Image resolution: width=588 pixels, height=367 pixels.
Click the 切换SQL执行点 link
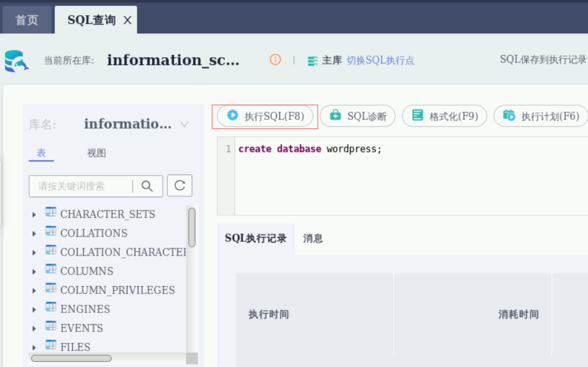pyautogui.click(x=380, y=60)
